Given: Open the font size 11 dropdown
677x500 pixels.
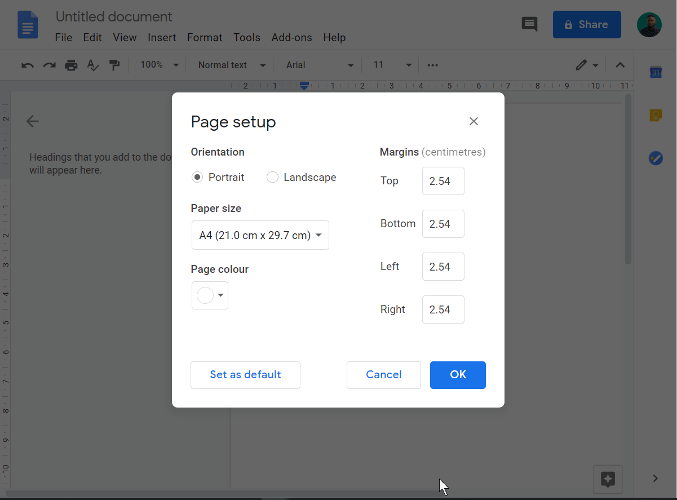Looking at the screenshot, I should pyautogui.click(x=392, y=65).
